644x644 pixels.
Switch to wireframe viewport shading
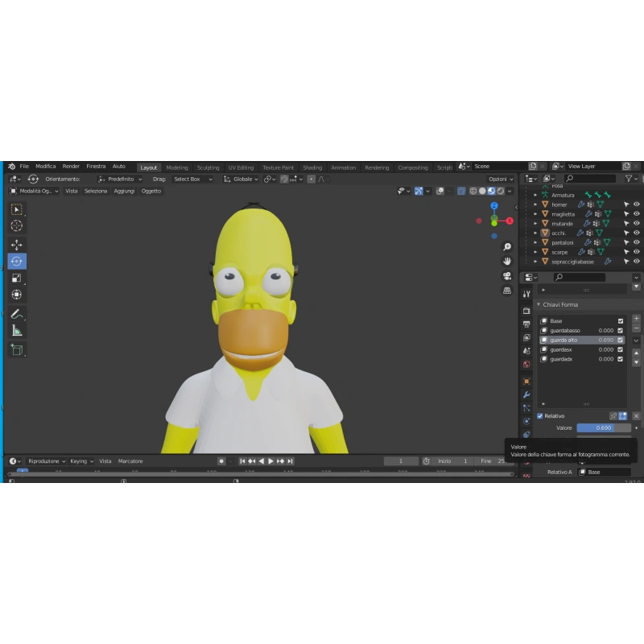(473, 191)
